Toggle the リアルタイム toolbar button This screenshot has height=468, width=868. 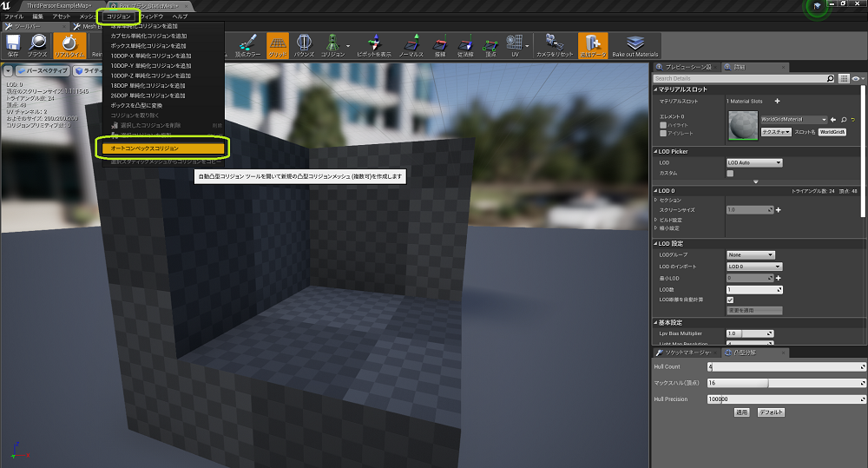click(69, 45)
